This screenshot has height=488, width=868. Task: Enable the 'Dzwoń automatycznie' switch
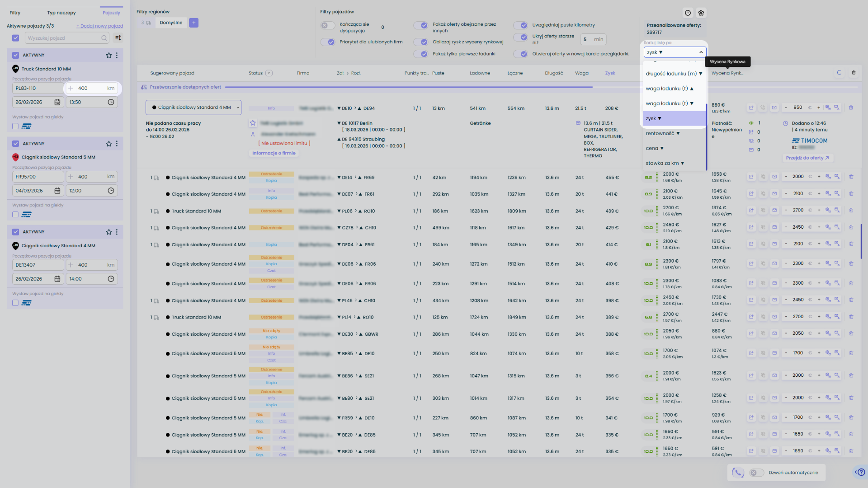coord(756,473)
